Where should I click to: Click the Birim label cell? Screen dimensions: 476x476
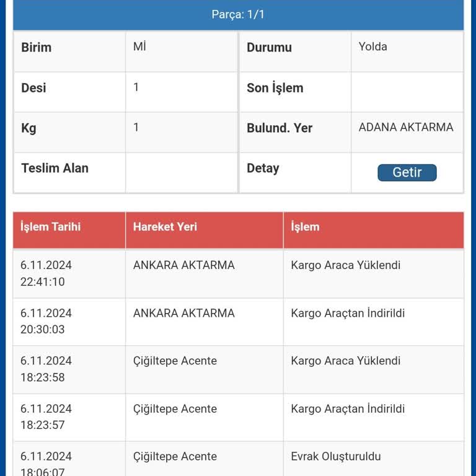coord(37,48)
